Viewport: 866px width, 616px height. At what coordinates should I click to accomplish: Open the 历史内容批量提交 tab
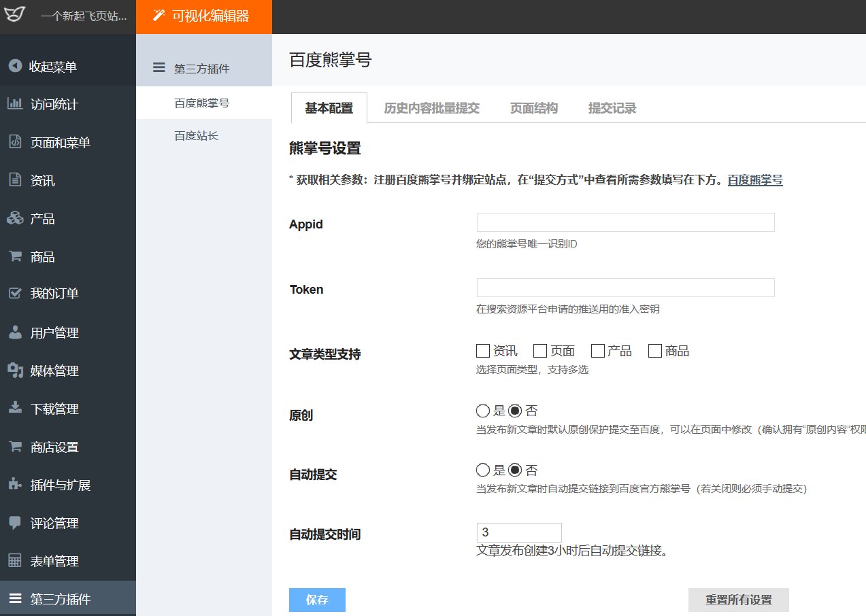(432, 108)
